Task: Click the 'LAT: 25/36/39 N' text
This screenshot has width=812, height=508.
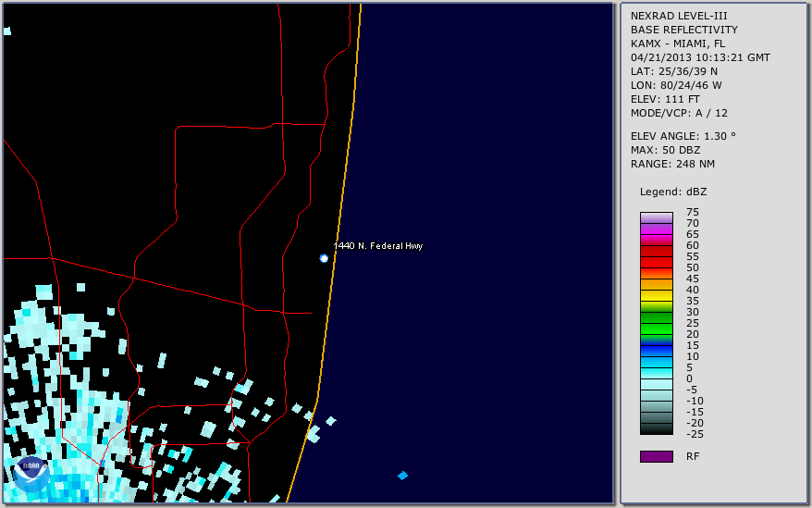Action: (x=673, y=71)
